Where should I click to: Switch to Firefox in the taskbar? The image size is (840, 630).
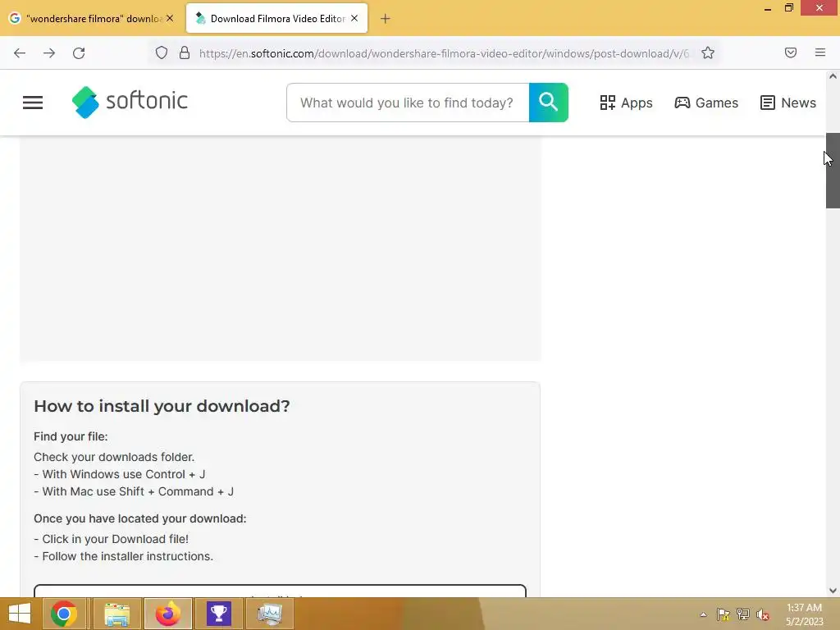click(x=167, y=614)
